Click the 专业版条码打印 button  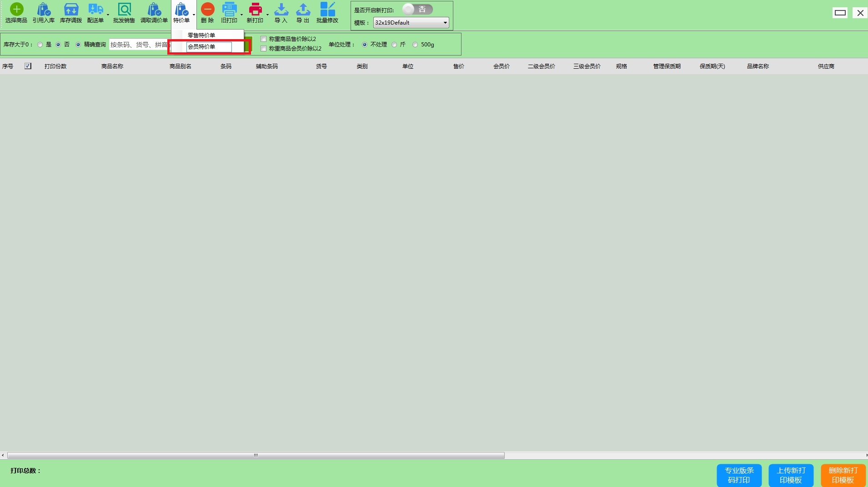pos(739,475)
